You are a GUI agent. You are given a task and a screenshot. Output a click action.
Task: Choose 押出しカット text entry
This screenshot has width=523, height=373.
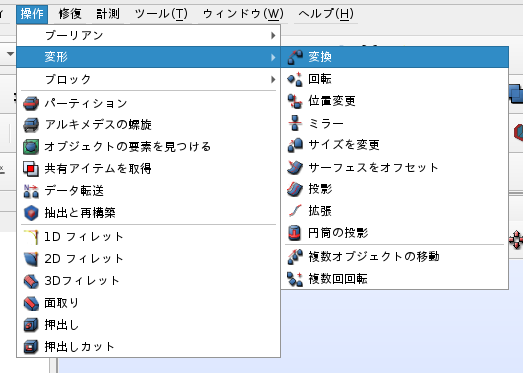79,347
